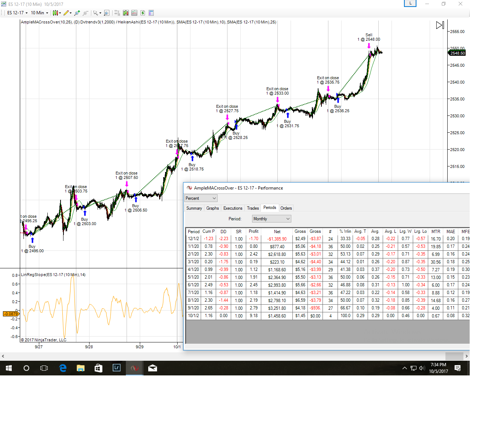
Task: Click the zoom in magnifier icon
Action: pyautogui.click(x=77, y=13)
